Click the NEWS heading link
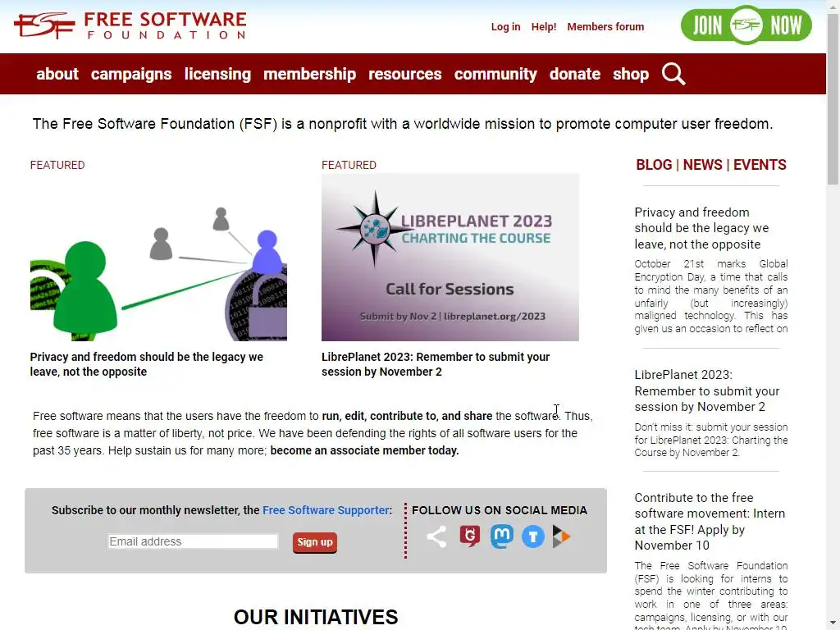 (702, 164)
